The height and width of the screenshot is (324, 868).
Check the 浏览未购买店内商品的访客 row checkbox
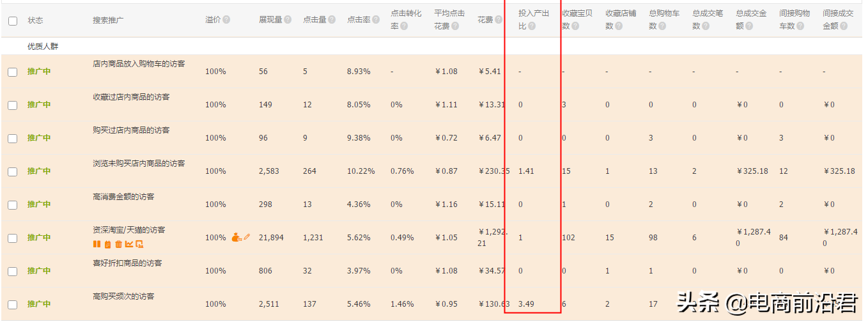pos(13,171)
